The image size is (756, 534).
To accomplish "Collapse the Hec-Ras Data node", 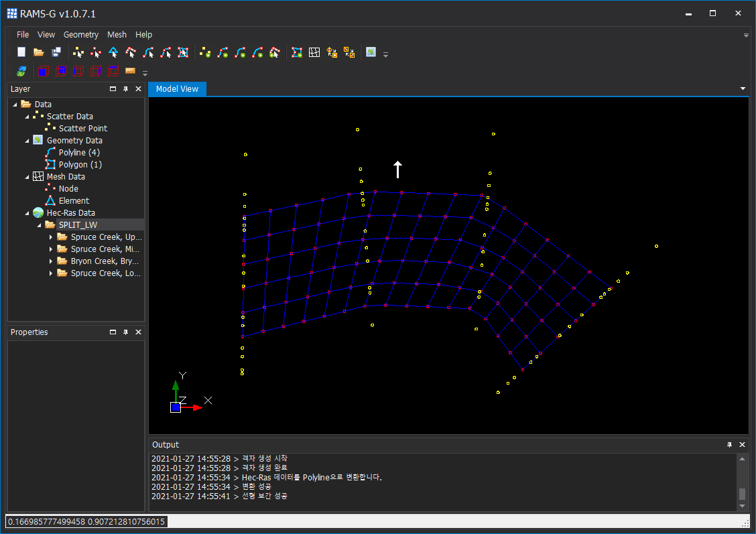I will click(x=27, y=212).
